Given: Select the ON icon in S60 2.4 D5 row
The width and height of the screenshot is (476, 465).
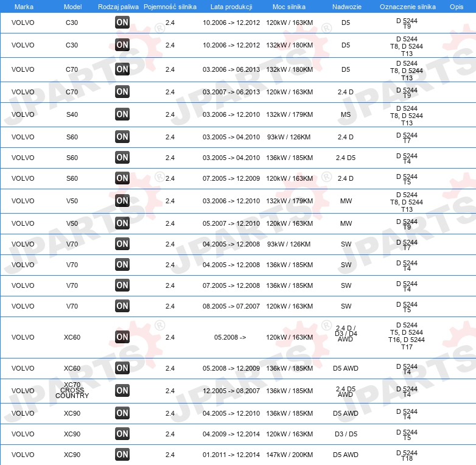Looking at the screenshot, I should [x=122, y=157].
